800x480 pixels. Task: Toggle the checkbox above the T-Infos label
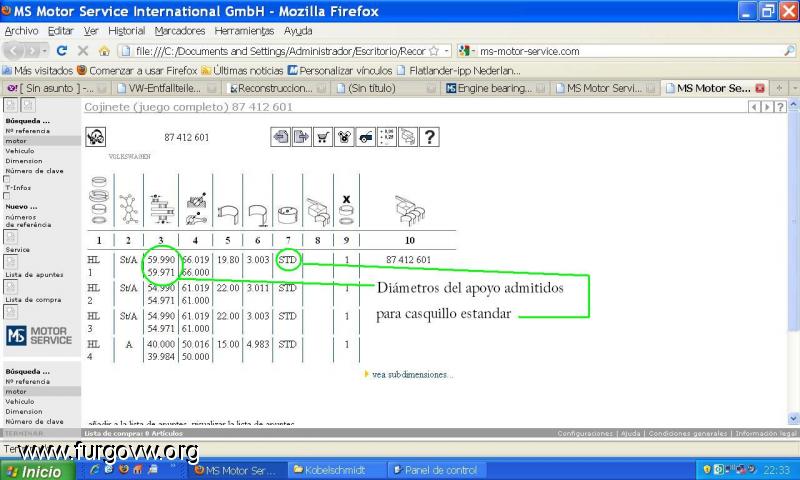(x=7, y=179)
